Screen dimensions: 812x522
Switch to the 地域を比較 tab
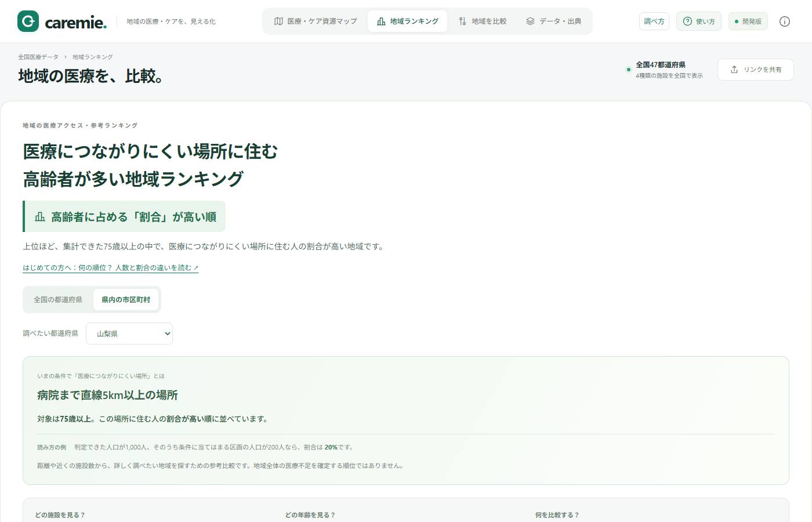point(482,21)
